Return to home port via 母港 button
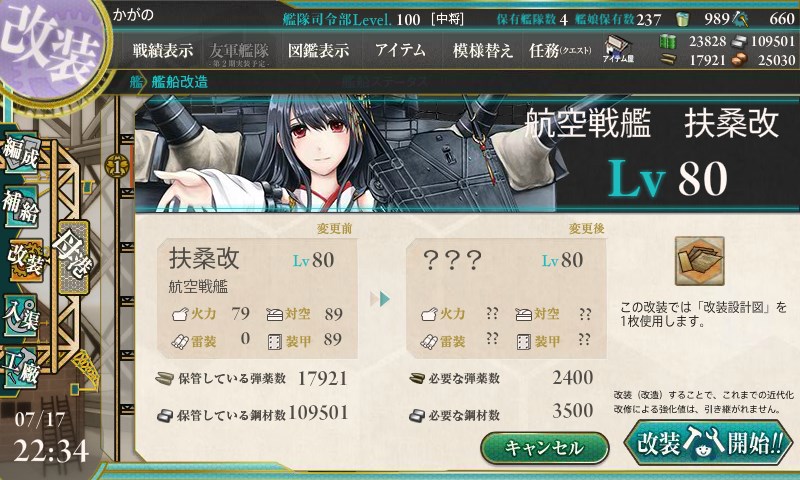The width and height of the screenshot is (800, 480). (74, 257)
